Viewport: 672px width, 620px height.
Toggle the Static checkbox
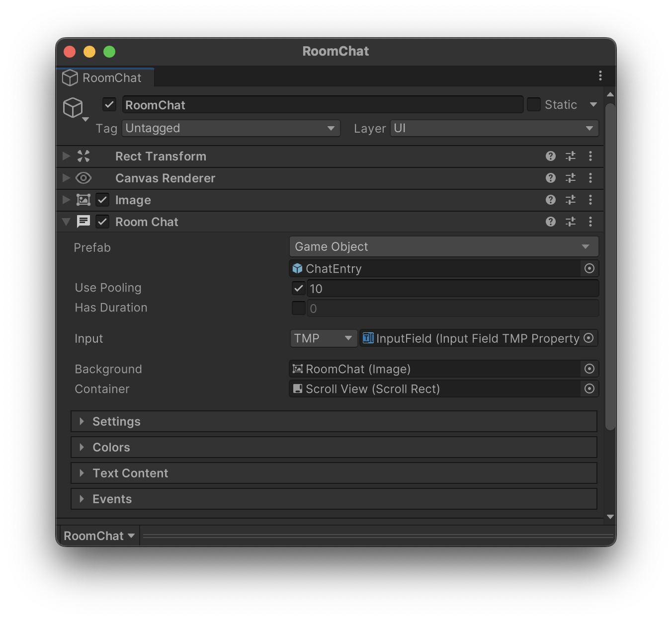[533, 105]
